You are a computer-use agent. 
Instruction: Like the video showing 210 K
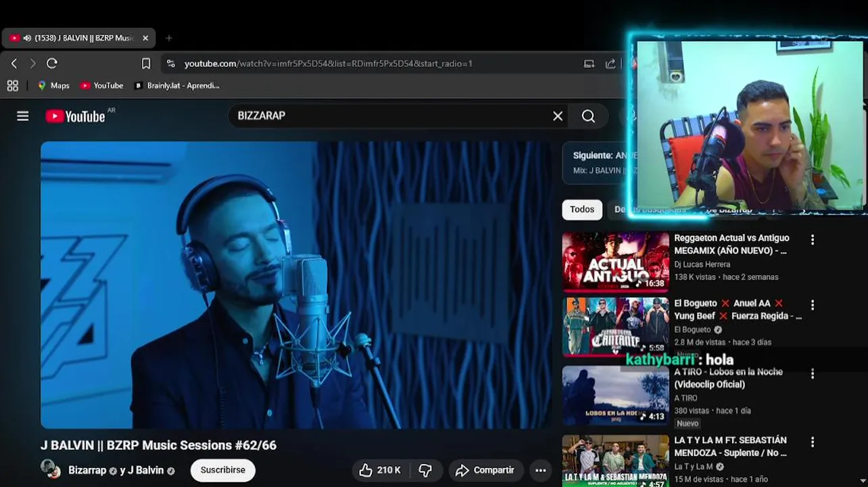point(380,470)
